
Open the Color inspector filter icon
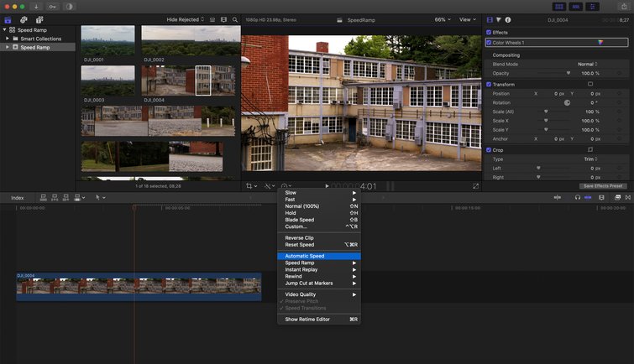coord(499,19)
